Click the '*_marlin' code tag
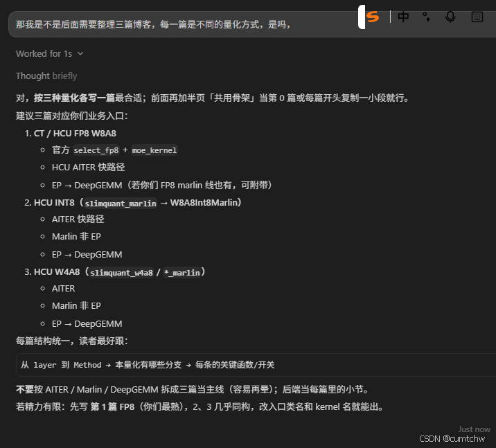The image size is (496, 448). click(182, 273)
